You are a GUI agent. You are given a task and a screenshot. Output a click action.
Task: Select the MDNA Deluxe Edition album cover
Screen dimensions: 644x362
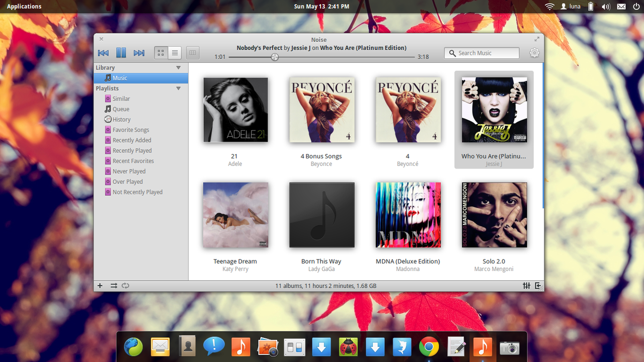[x=408, y=215]
